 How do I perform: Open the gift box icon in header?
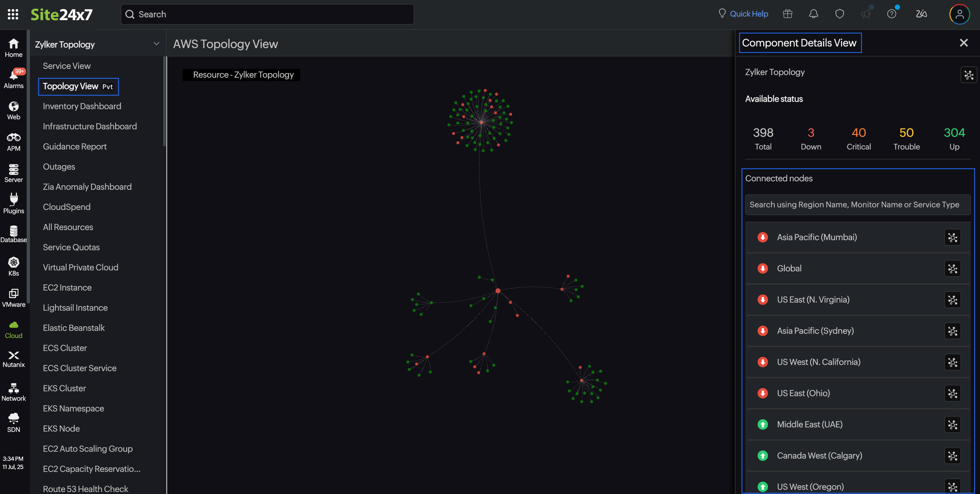pyautogui.click(x=788, y=14)
